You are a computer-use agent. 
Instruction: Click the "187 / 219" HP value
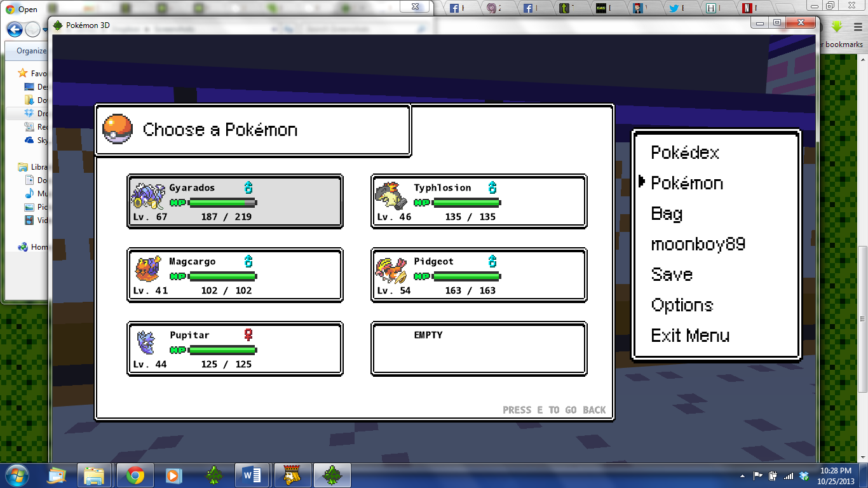pos(226,217)
